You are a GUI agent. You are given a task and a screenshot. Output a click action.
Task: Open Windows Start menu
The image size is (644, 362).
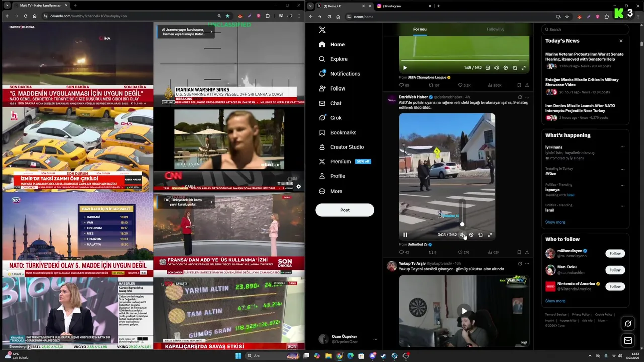click(238, 356)
